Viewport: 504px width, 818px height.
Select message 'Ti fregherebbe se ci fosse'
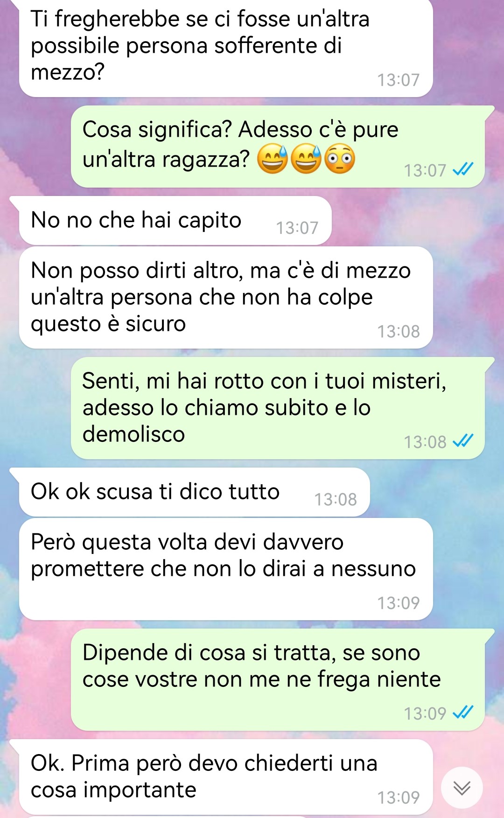tap(226, 48)
